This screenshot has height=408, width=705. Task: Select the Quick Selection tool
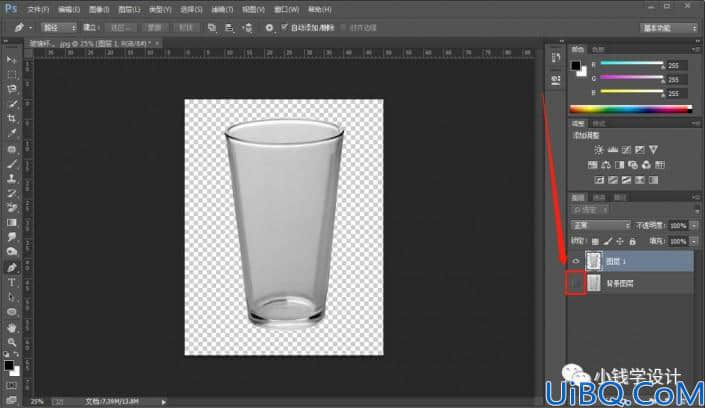12,104
